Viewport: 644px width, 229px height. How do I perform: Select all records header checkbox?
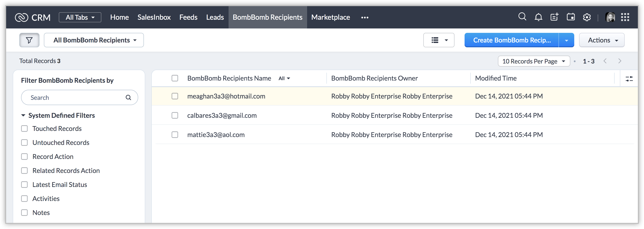click(x=175, y=78)
